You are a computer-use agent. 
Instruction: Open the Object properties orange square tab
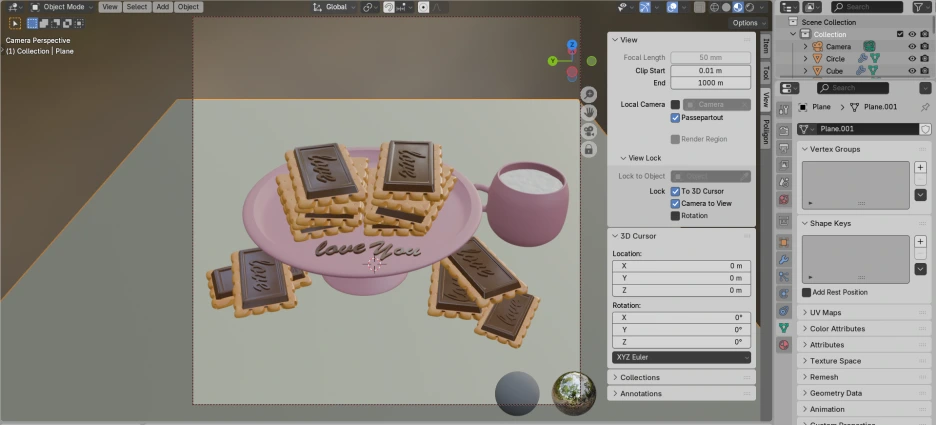(x=784, y=242)
